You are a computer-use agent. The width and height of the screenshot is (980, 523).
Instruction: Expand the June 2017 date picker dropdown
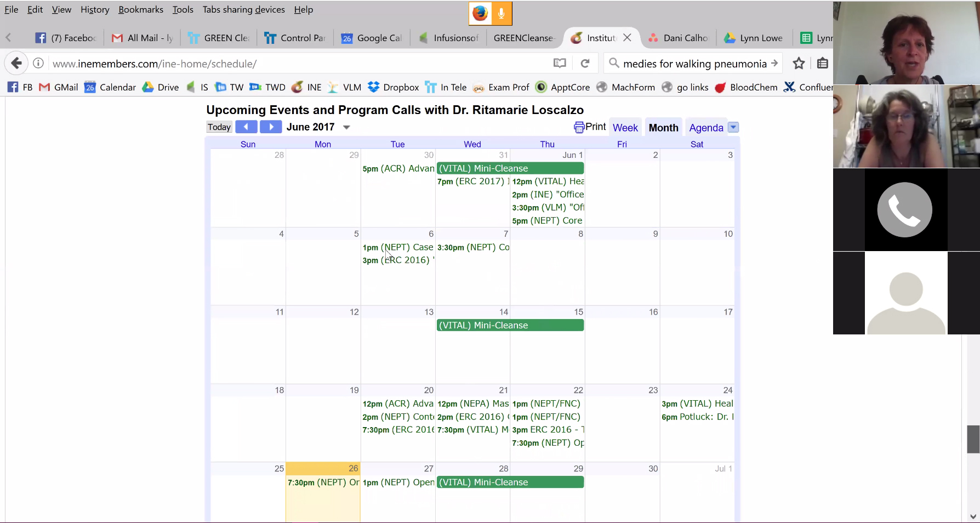[x=346, y=127]
